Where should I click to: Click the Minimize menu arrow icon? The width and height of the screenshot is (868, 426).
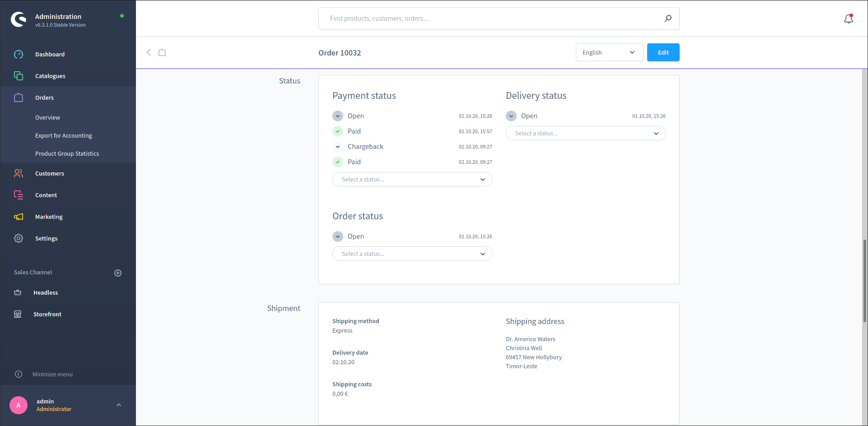(x=19, y=374)
